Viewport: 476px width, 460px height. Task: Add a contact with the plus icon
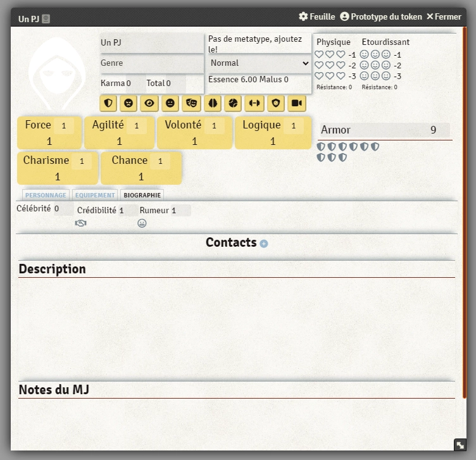point(264,244)
